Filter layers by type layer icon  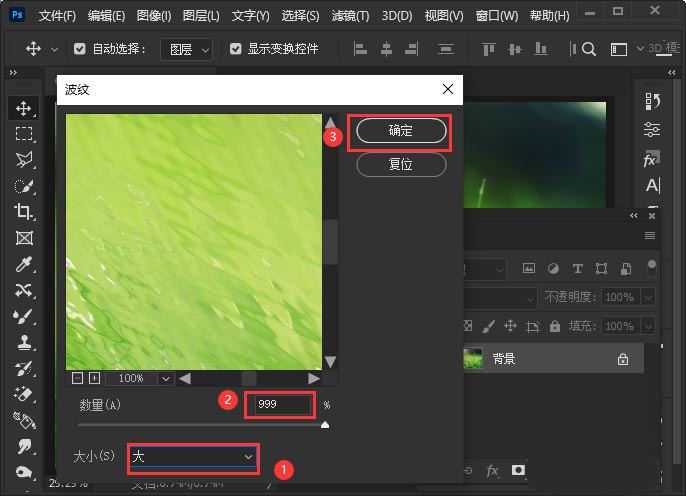click(578, 269)
